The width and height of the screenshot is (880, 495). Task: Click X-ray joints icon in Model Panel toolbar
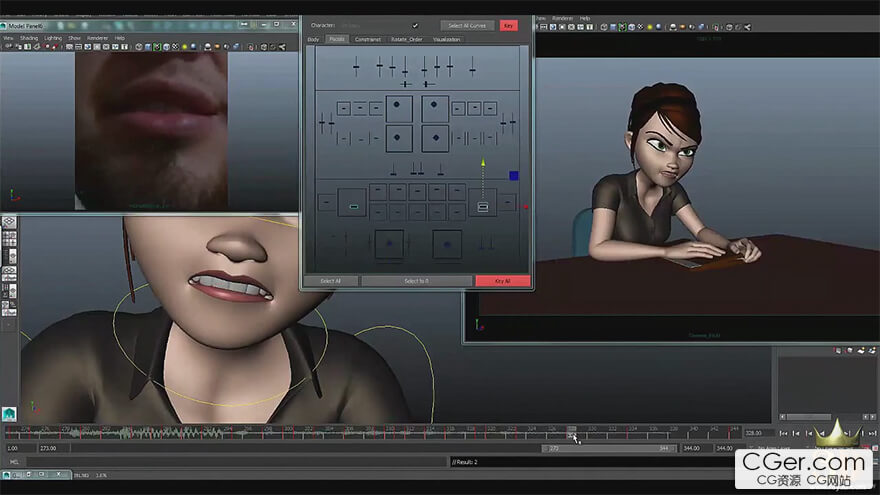(282, 47)
